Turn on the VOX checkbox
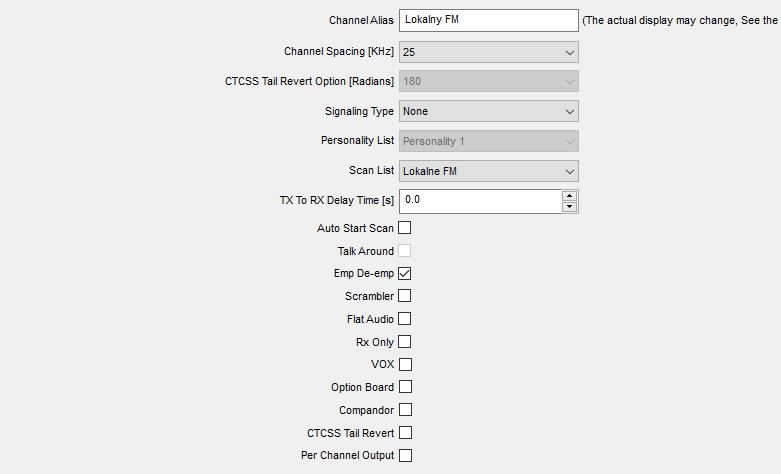The image size is (781, 474). coord(405,364)
